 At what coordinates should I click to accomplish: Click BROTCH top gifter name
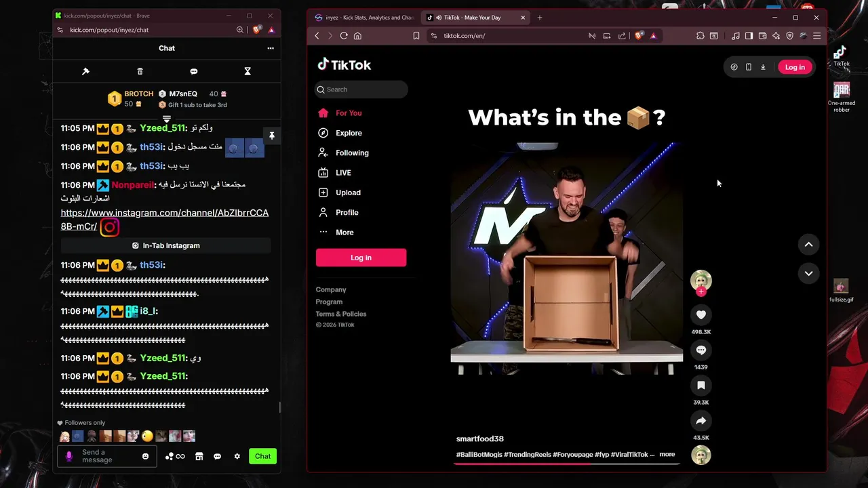click(x=139, y=94)
